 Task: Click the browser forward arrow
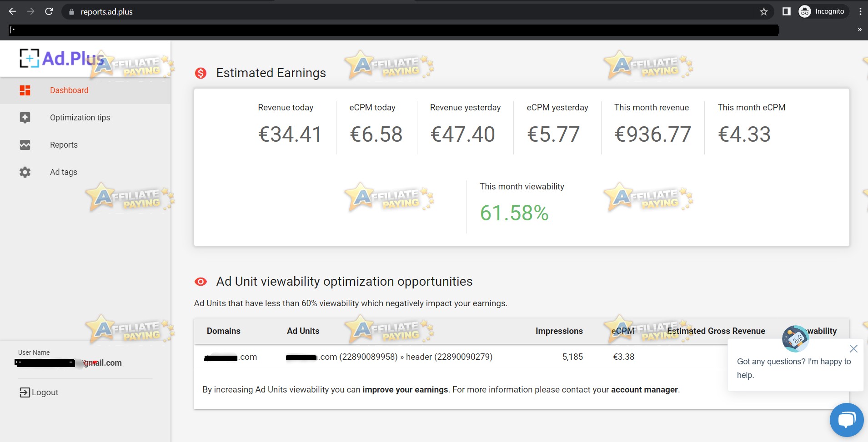tap(30, 11)
